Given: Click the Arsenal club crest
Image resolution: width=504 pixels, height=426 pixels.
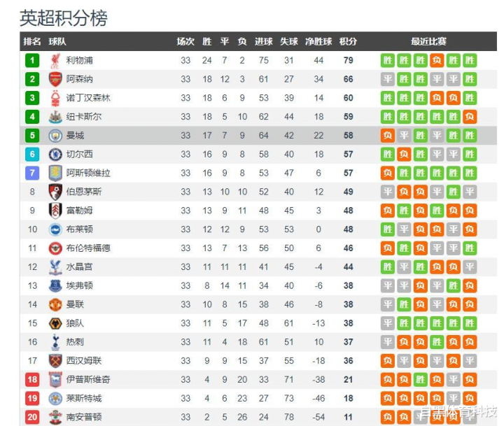Looking at the screenshot, I should coord(55,79).
